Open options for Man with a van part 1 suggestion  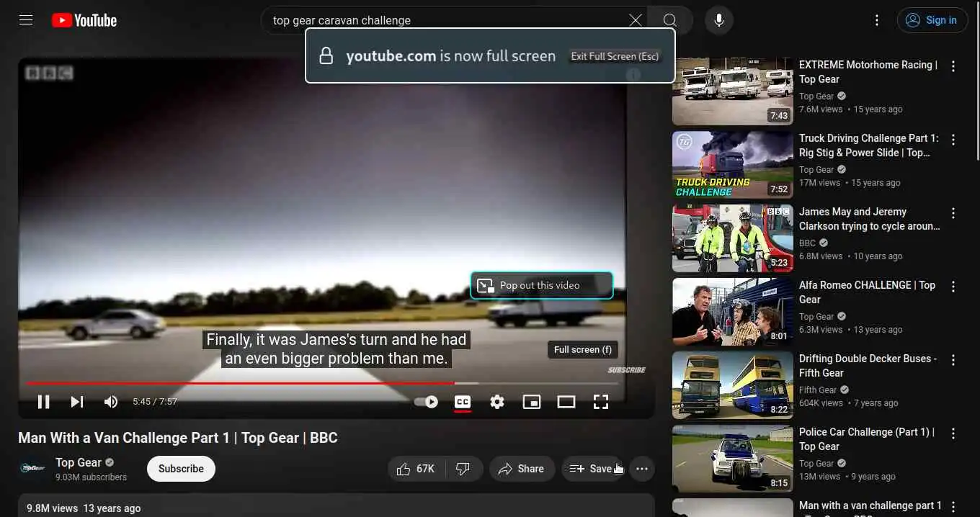pos(953,507)
